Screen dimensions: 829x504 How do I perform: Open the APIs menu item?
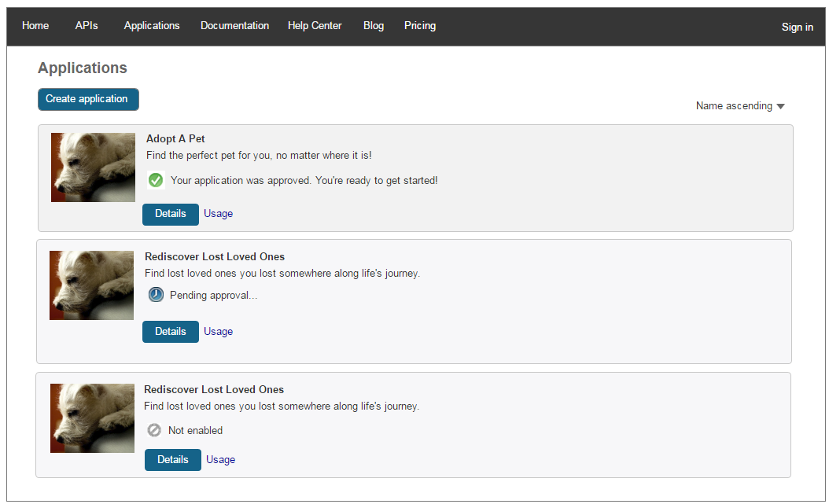tap(87, 26)
